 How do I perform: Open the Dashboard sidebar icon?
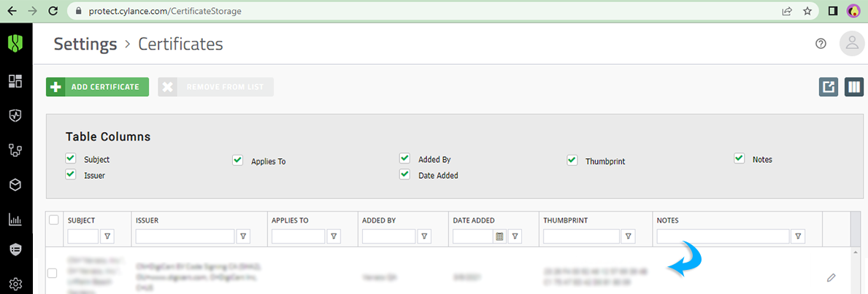point(15,81)
